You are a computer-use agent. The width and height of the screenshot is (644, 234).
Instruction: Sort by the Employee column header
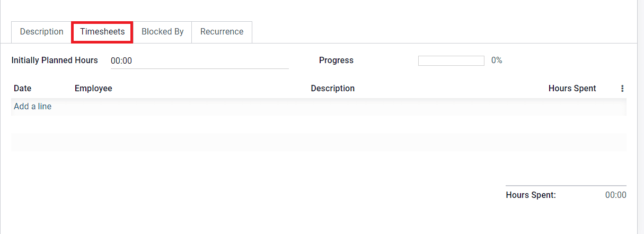tap(93, 89)
